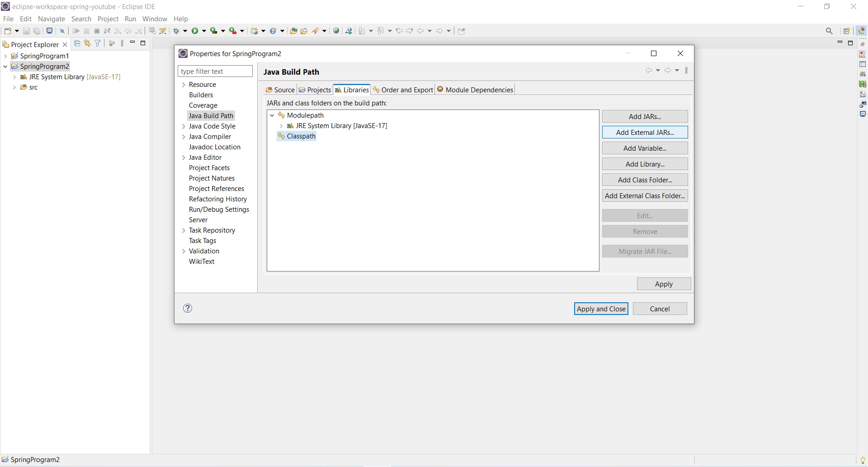Open the Window menu
Image resolution: width=868 pixels, height=467 pixels.
pos(155,19)
